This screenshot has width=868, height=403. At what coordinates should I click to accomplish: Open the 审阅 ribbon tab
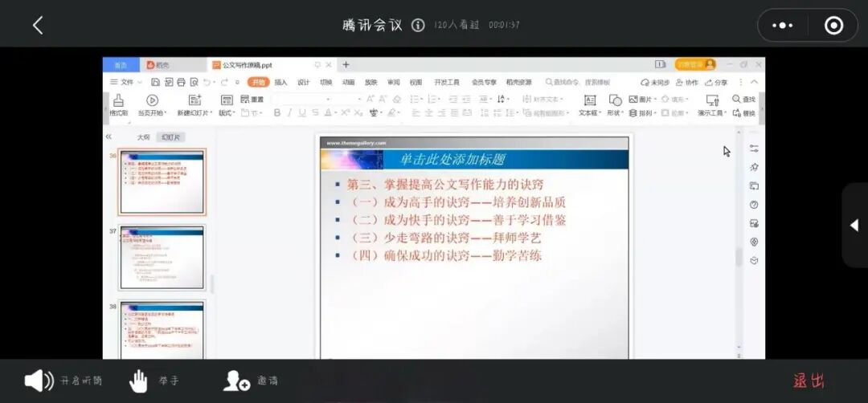[x=393, y=83]
